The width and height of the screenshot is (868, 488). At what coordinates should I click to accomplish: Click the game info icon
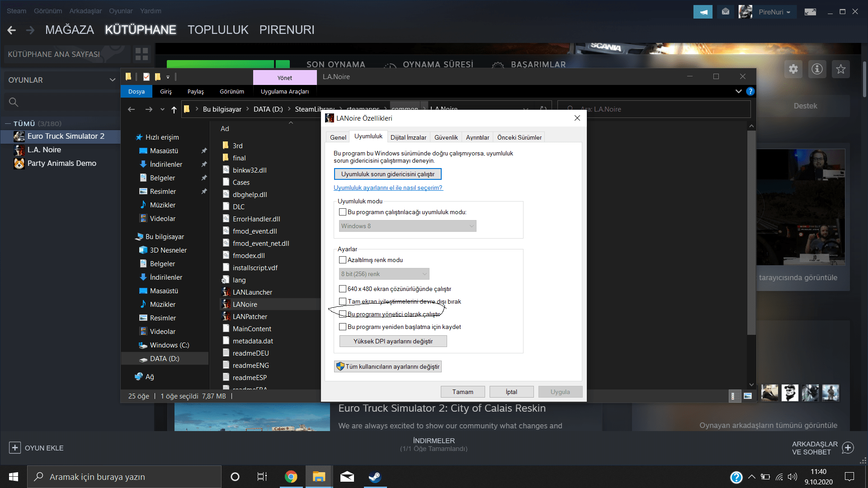pos(817,69)
